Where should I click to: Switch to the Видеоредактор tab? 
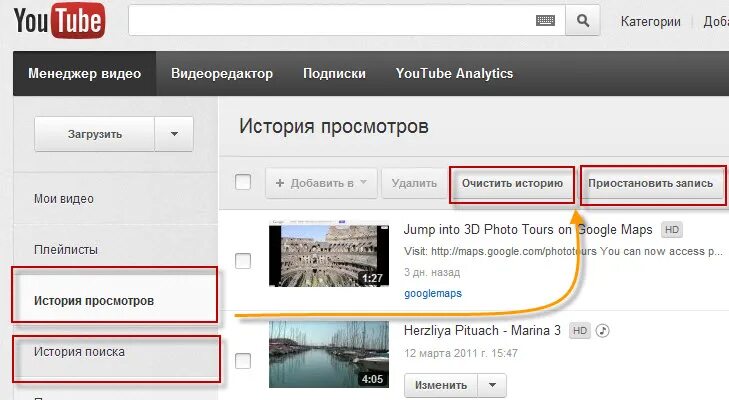(222, 73)
